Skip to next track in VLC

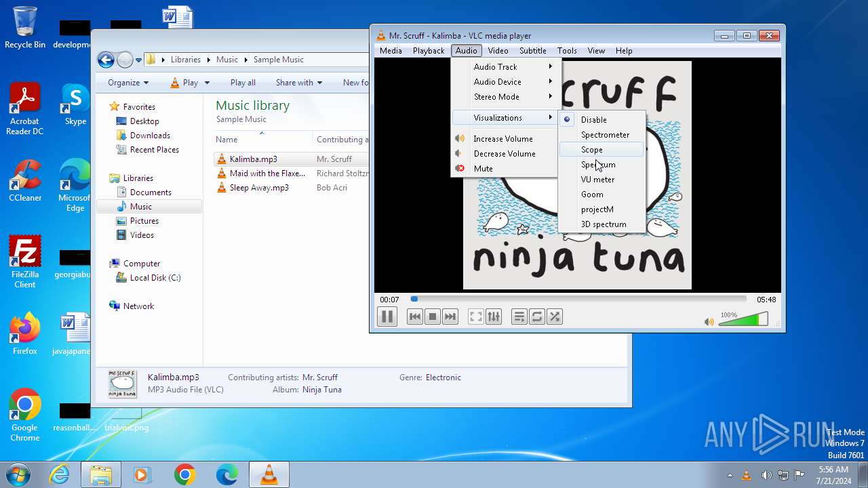point(450,317)
